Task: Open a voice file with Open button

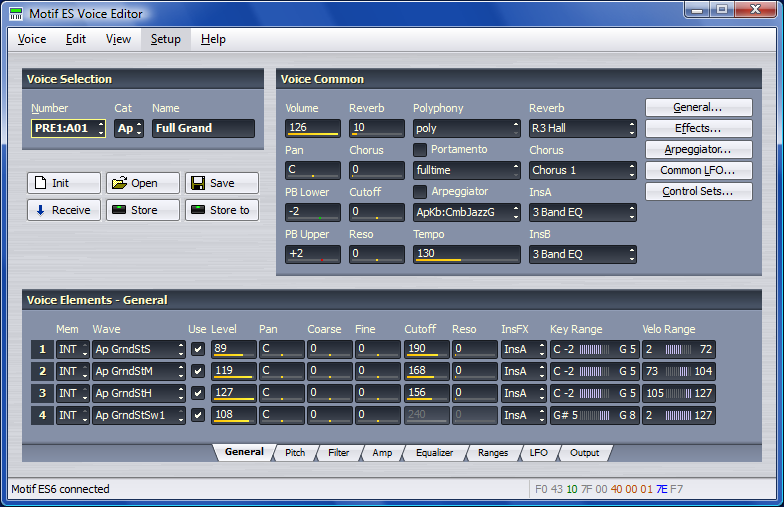Action: (143, 183)
